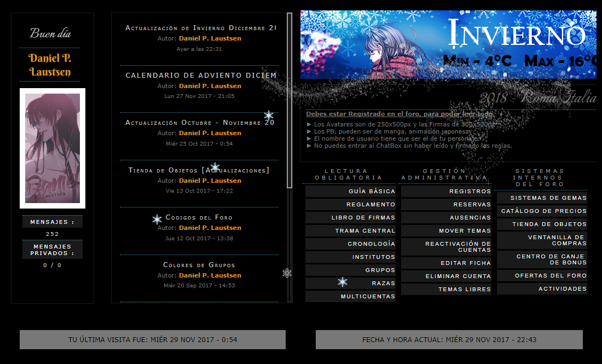602x364 pixels.
Task: Open Centro de Canje de Bonus
Action: (x=542, y=259)
